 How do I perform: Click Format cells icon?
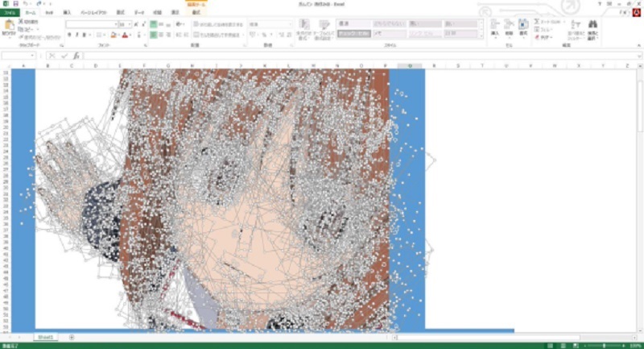pyautogui.click(x=523, y=24)
